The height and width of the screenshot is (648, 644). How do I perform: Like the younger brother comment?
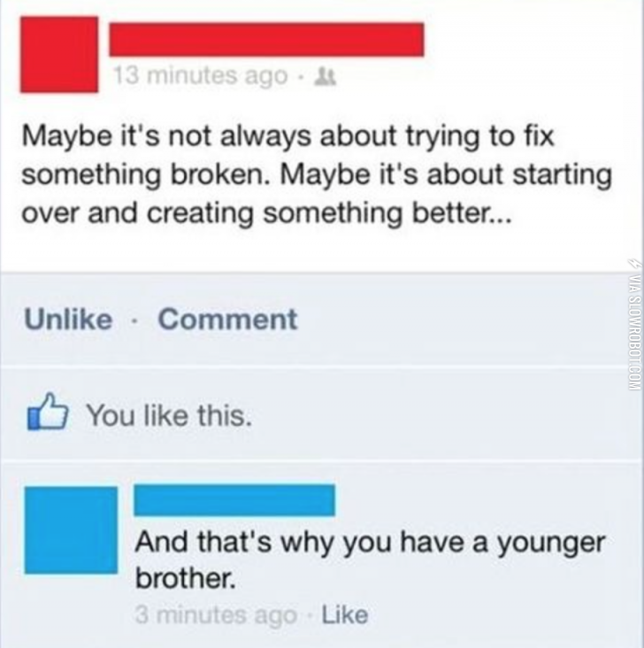pos(345,614)
